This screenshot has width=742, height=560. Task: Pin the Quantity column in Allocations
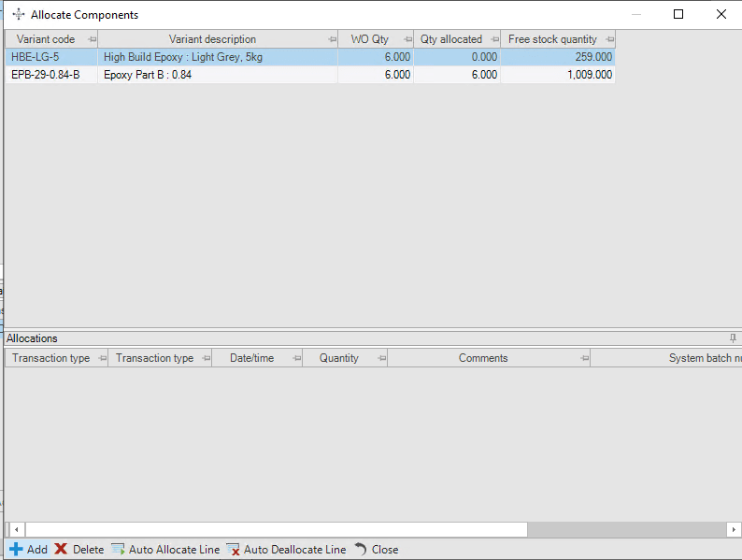382,358
